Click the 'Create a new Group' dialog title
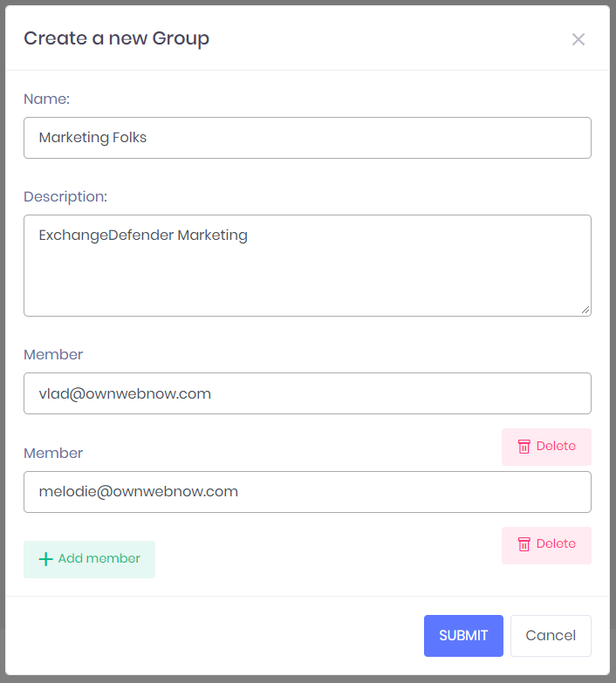The width and height of the screenshot is (616, 683). [116, 38]
